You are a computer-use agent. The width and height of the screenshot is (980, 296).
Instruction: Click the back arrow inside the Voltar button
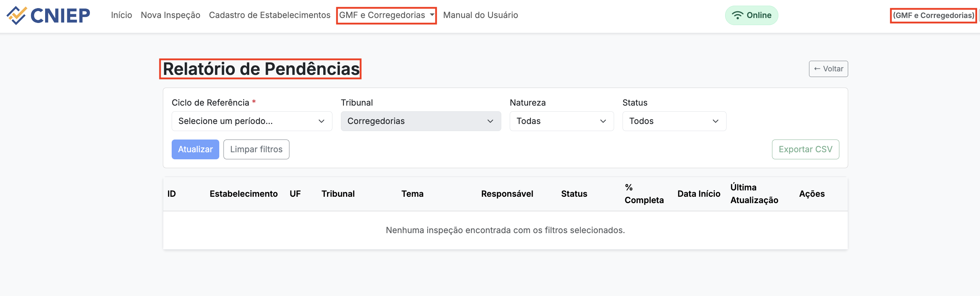(817, 69)
